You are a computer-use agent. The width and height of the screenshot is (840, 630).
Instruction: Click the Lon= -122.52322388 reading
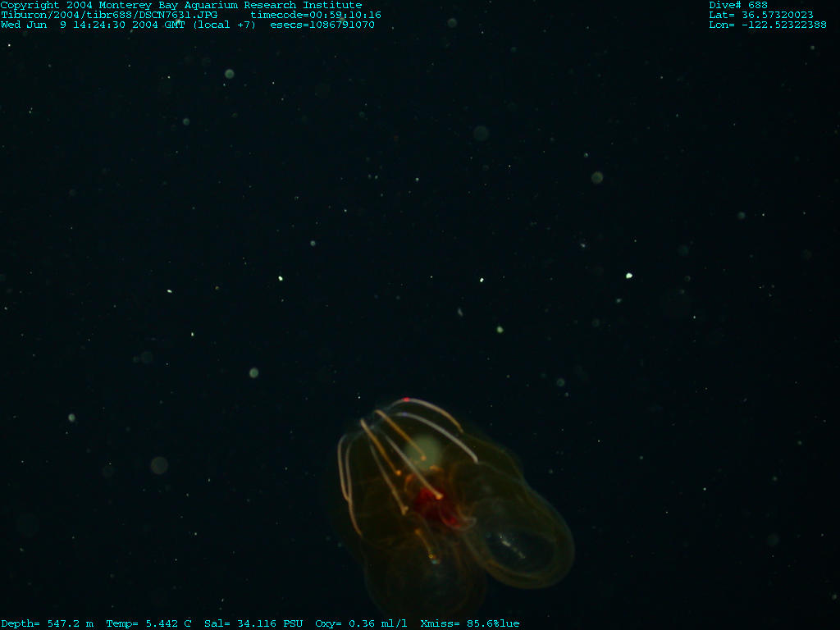pos(768,25)
